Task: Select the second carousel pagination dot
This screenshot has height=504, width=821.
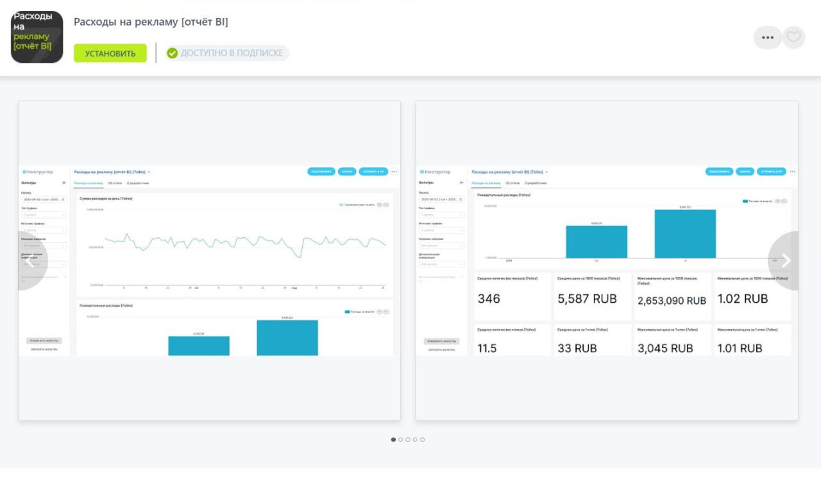Action: (401, 440)
